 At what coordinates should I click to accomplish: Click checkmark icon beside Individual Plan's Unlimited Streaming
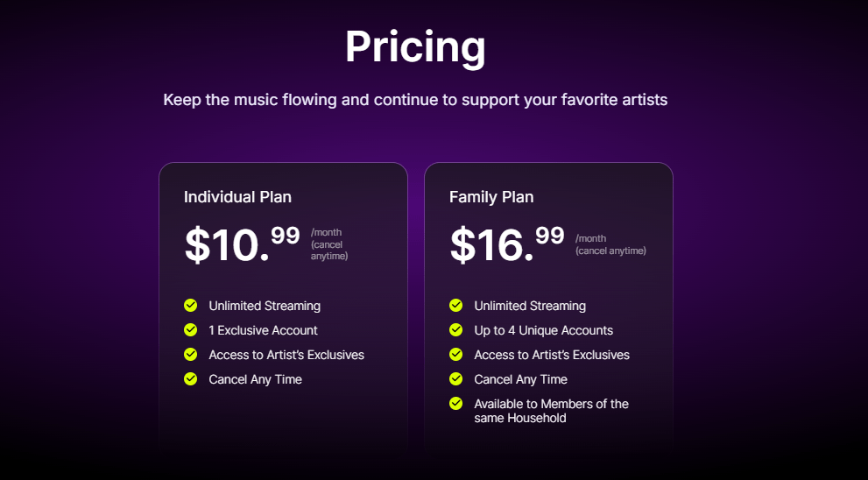click(x=190, y=306)
